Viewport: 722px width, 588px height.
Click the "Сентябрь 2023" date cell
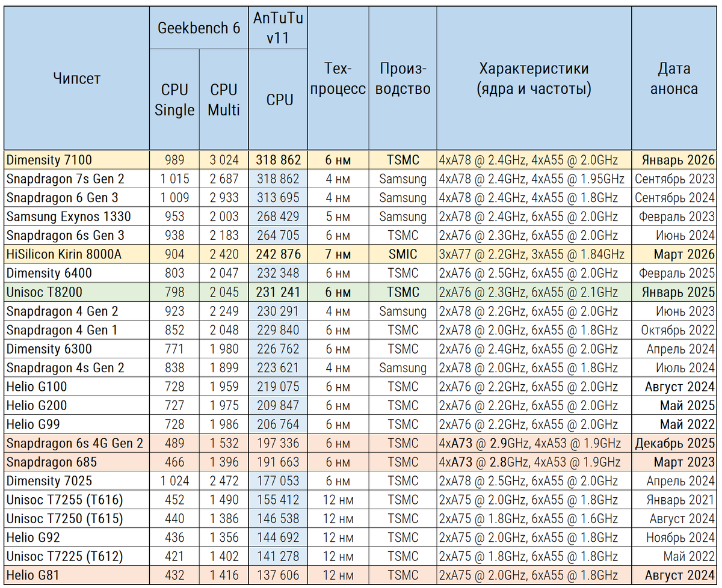coord(674,179)
